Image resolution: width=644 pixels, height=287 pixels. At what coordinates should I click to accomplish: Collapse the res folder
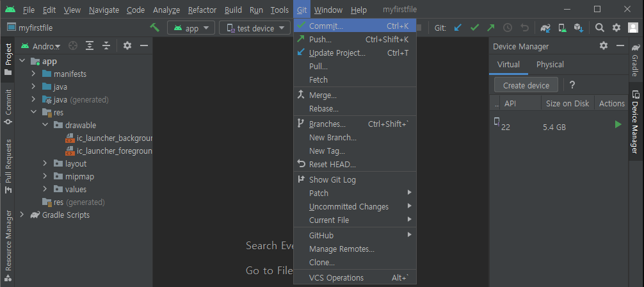tap(34, 112)
